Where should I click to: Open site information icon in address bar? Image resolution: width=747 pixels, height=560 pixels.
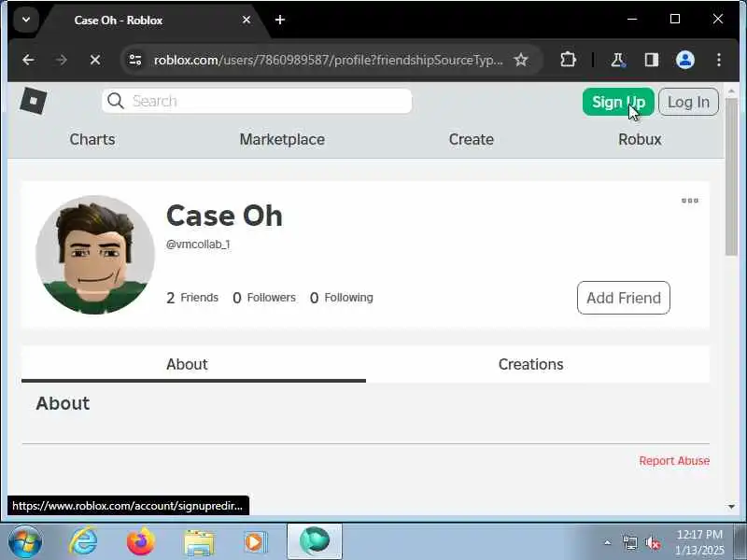click(x=135, y=60)
